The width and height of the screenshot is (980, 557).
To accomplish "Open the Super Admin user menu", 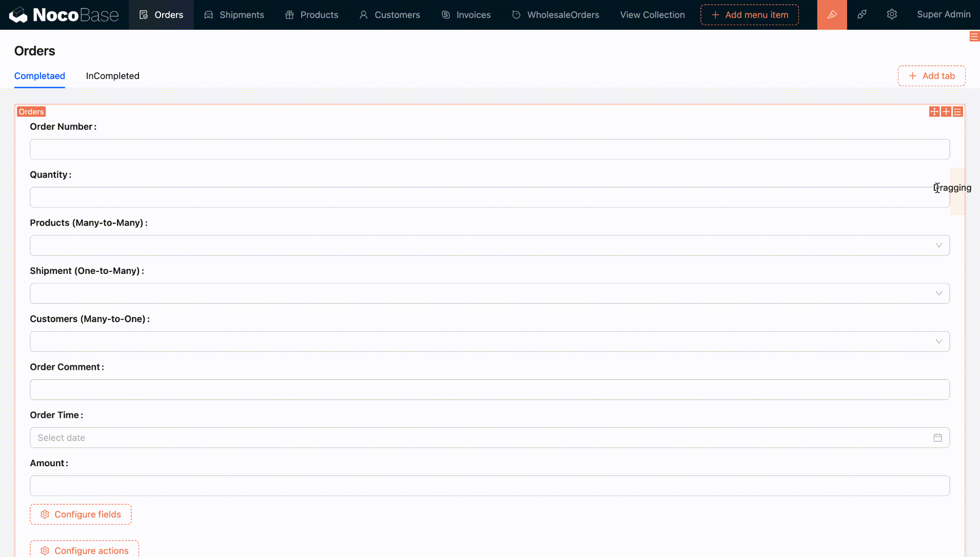I will (x=943, y=15).
